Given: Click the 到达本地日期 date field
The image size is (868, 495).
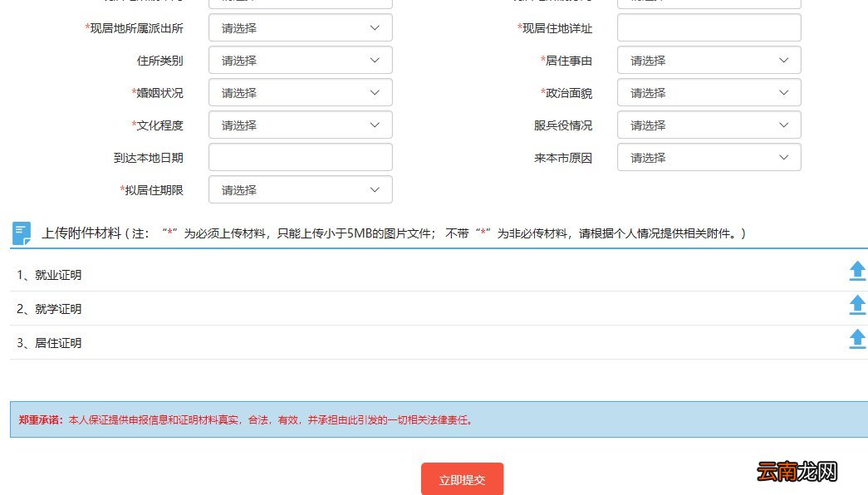Looking at the screenshot, I should [x=300, y=157].
